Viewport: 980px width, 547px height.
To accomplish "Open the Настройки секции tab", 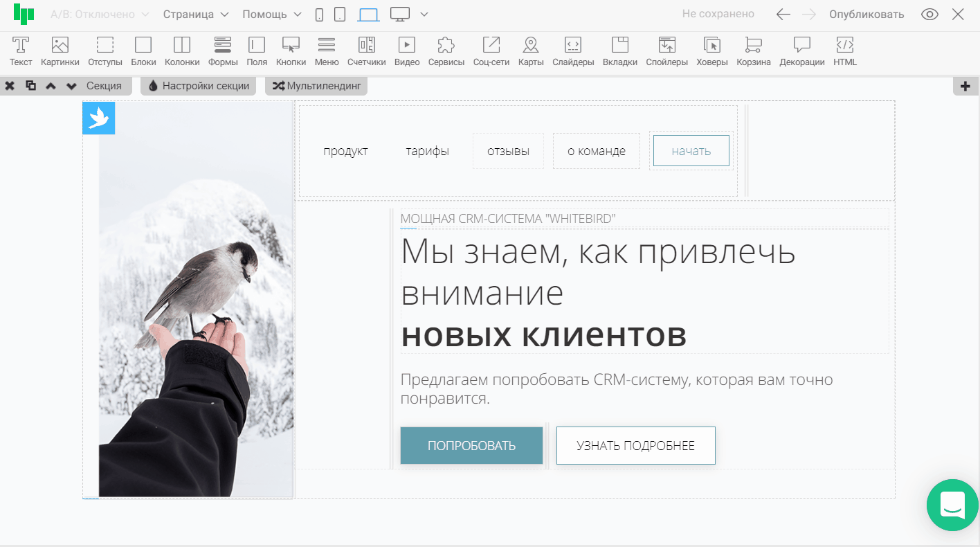I will pos(199,86).
